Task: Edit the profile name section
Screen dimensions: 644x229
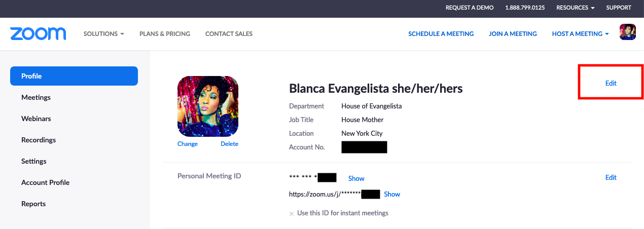Action: [611, 83]
